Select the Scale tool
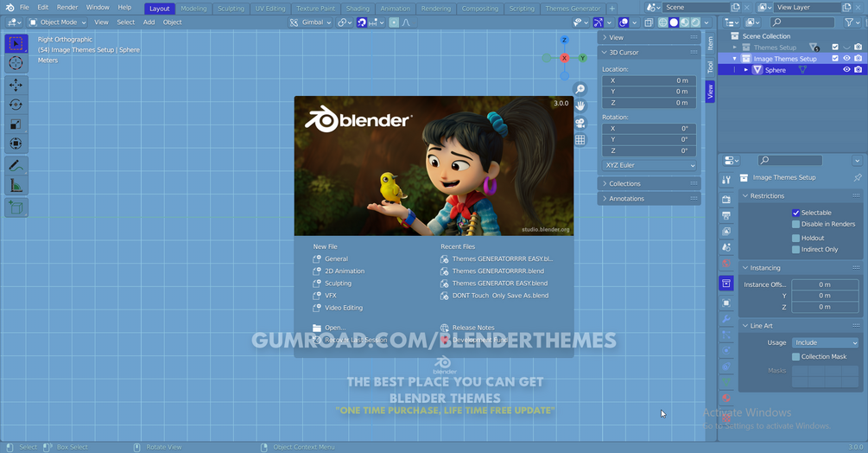Image resolution: width=868 pixels, height=453 pixels. tap(16, 124)
